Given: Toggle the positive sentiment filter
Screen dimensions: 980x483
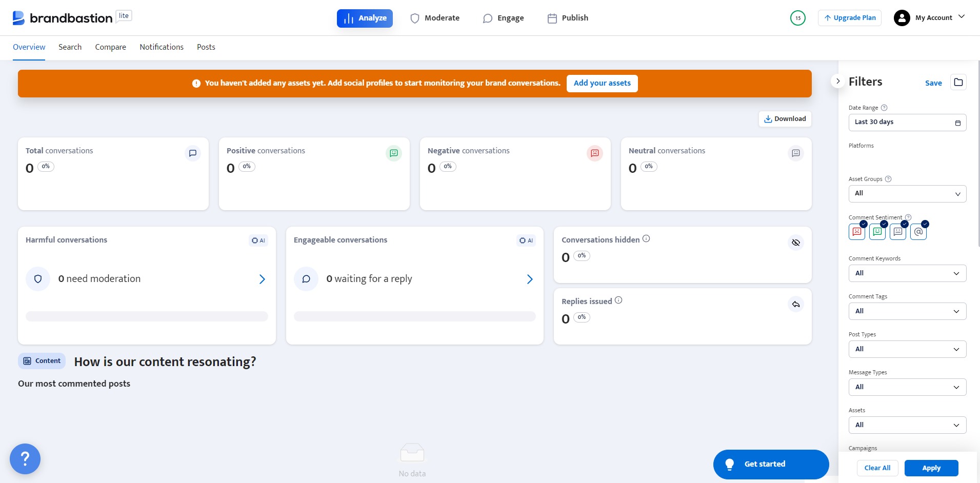Looking at the screenshot, I should coord(877,231).
